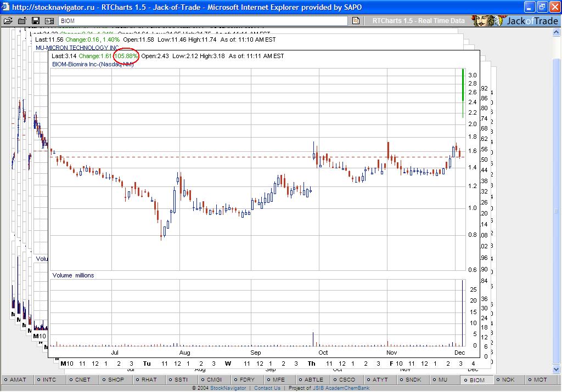Screen dimensions: 562x392
Task: Open the MU ticker tab
Action: coord(443,379)
